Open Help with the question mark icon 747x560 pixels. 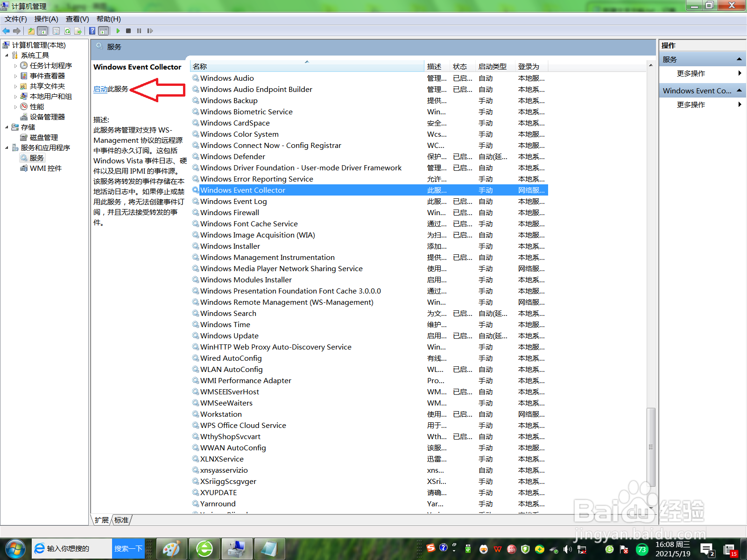click(x=92, y=31)
